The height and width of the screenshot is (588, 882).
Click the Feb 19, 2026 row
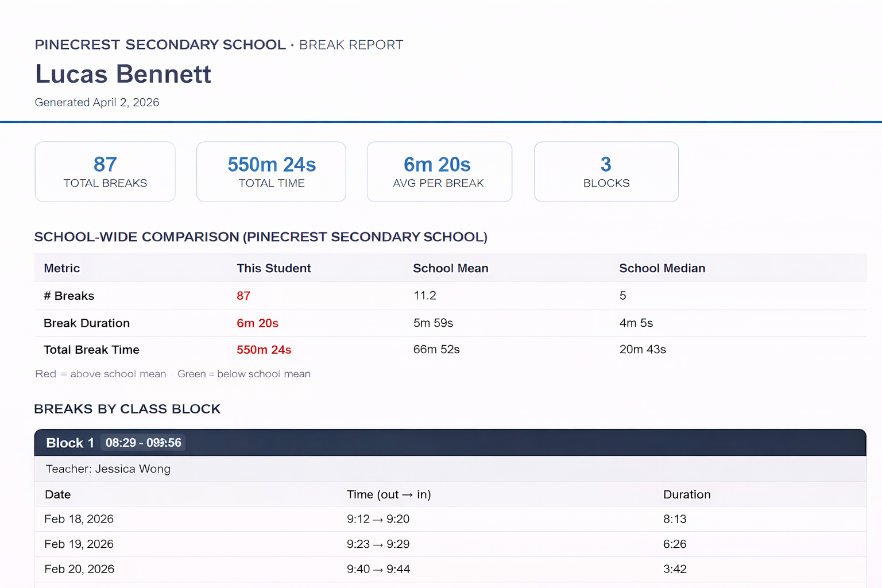tap(79, 544)
